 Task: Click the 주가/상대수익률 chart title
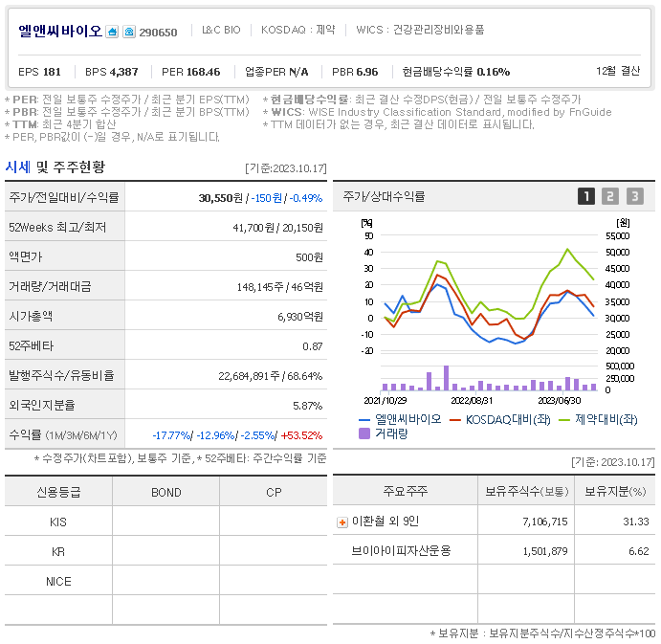384,196
